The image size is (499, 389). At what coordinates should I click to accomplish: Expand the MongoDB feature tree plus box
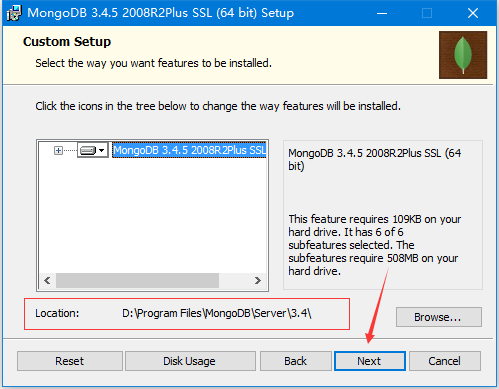(x=58, y=150)
